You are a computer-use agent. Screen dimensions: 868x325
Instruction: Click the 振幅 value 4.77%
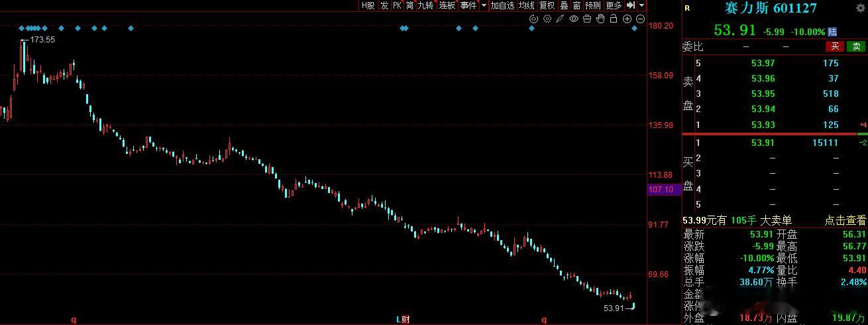pyautogui.click(x=761, y=270)
